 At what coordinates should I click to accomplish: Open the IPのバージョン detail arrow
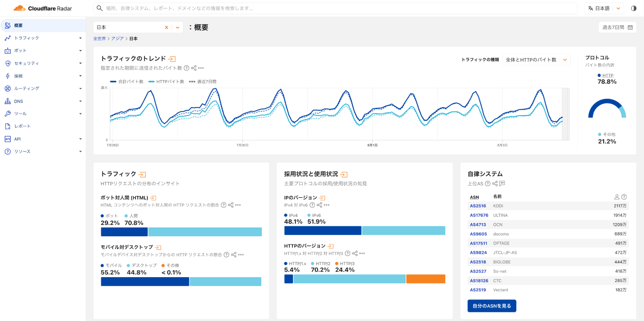point(322,198)
